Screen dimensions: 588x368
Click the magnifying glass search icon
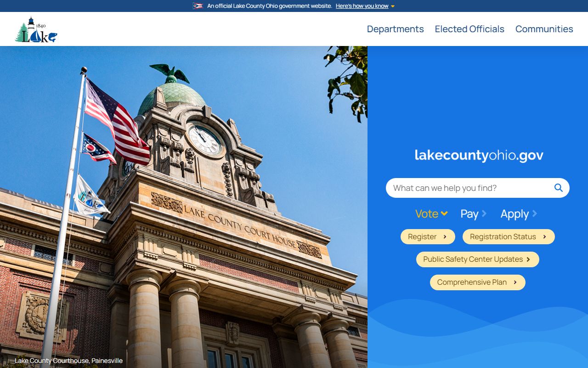[x=558, y=188]
